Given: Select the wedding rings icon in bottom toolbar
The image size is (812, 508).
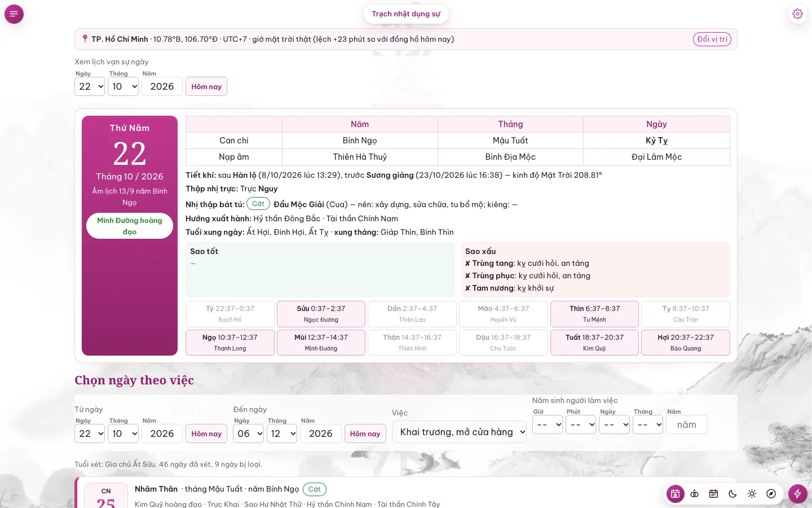Looking at the screenshot, I should pyautogui.click(x=695, y=494).
